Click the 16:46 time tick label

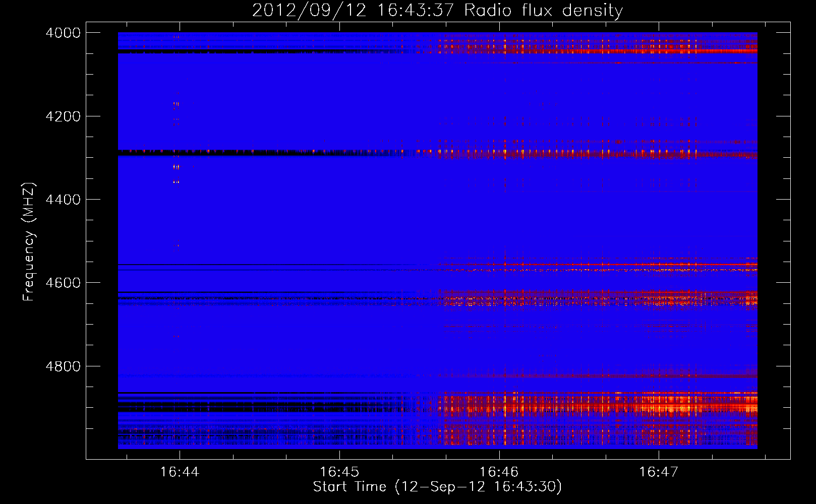coord(499,472)
